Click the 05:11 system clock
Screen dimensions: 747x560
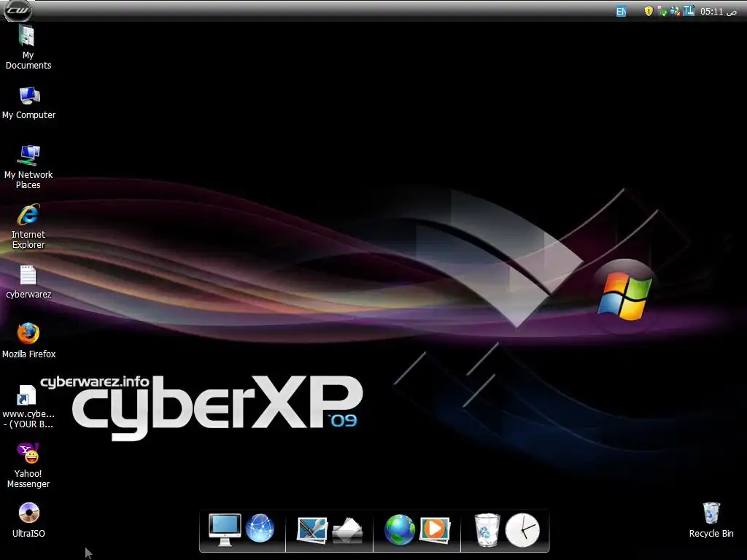719,12
